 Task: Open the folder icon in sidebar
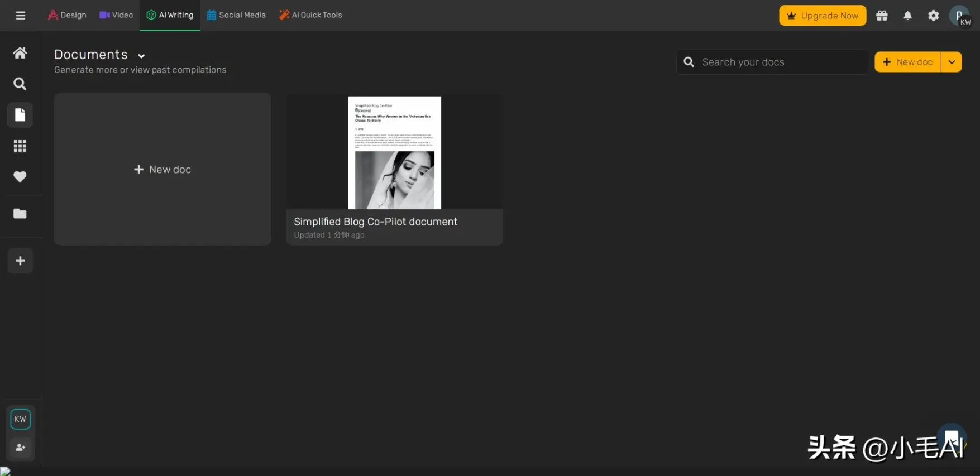[20, 214]
